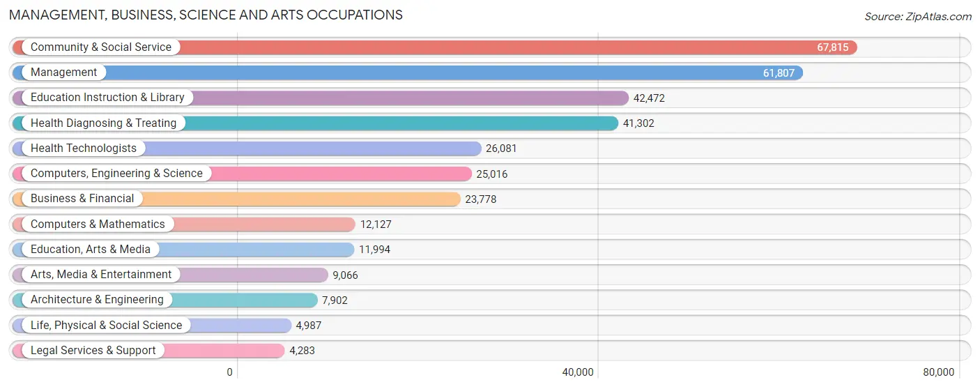
Task: Click the 61,807 value on the blue bar
Action: click(x=779, y=73)
